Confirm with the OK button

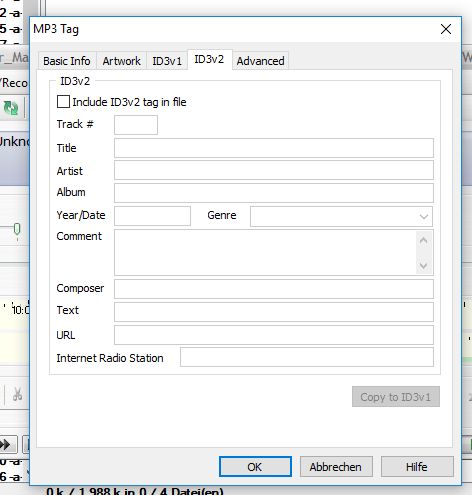click(x=255, y=467)
